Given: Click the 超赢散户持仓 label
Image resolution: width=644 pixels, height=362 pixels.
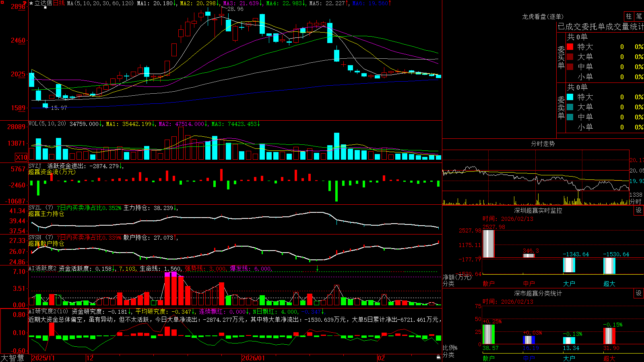Looking at the screenshot, I should 46,243.
